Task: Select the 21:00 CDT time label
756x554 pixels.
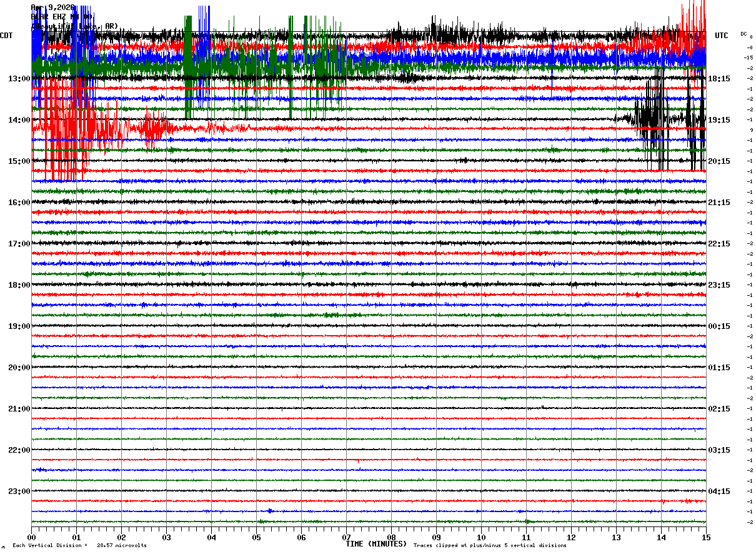Action: (x=19, y=409)
